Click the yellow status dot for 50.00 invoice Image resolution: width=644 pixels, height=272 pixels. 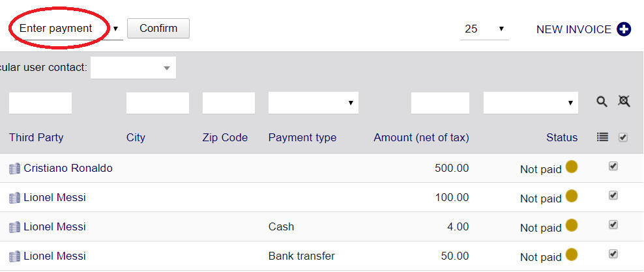(571, 254)
